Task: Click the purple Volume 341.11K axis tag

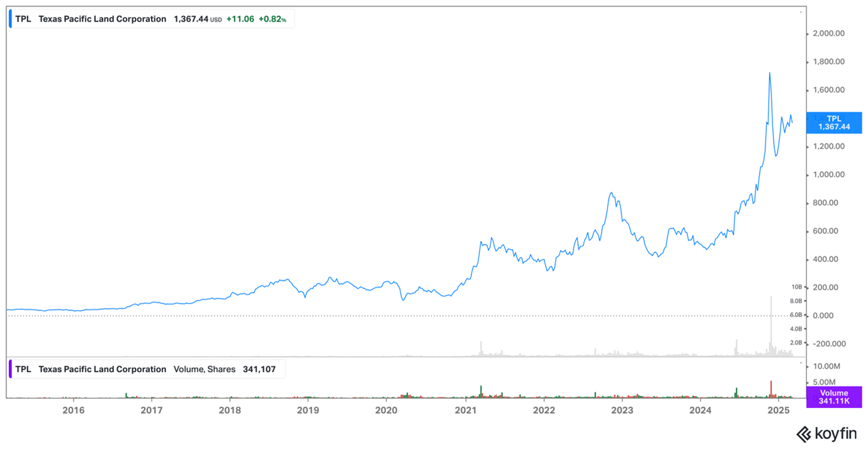Action: (x=834, y=397)
